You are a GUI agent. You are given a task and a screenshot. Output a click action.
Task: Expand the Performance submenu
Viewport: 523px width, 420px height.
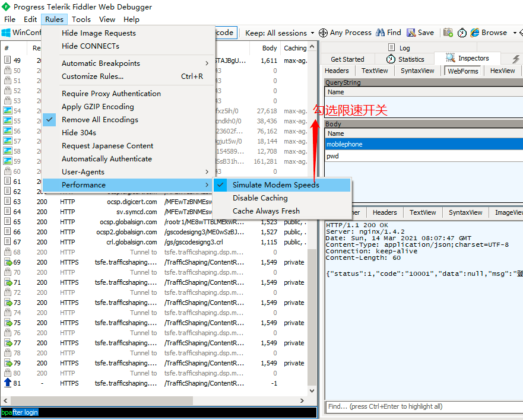(x=128, y=185)
